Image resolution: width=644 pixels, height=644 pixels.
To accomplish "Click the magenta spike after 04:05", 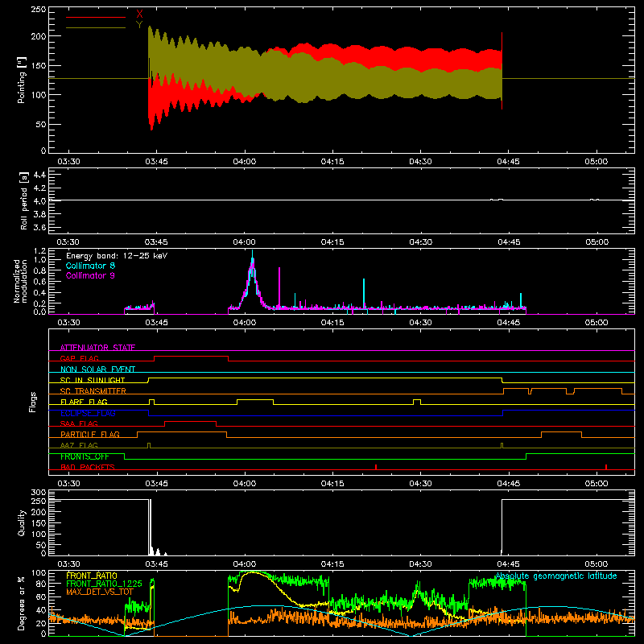I will (279, 287).
